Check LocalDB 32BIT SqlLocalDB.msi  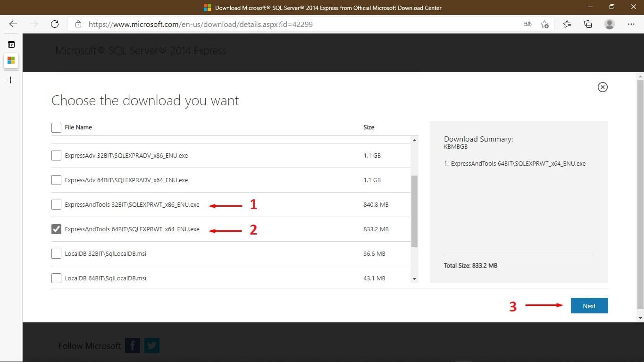[56, 253]
